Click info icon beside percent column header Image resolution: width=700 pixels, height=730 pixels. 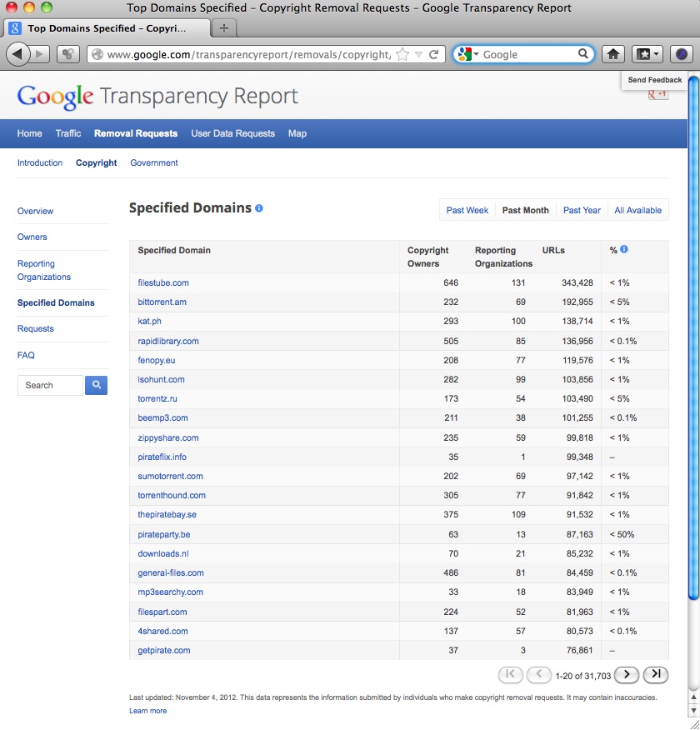point(624,249)
